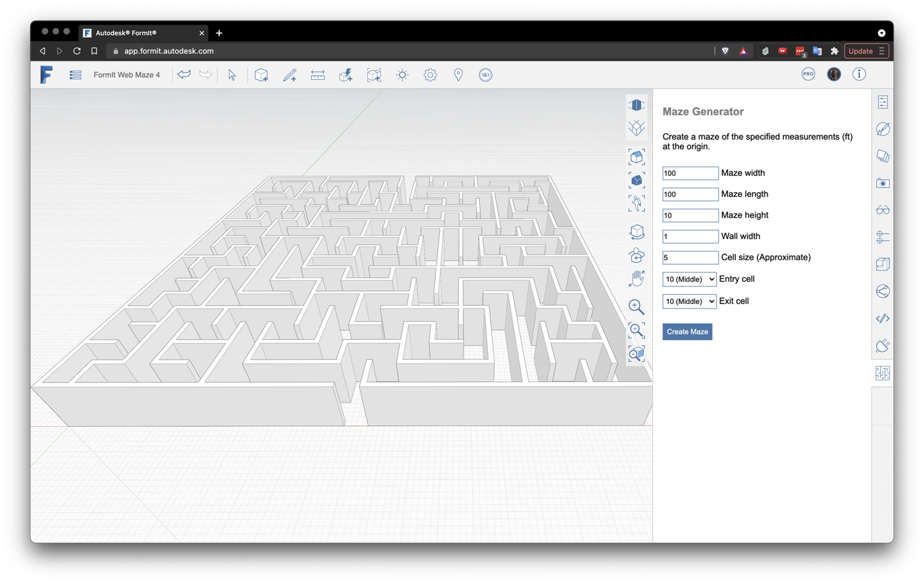Click the Create Maze button
The image size is (924, 583).
687,332
